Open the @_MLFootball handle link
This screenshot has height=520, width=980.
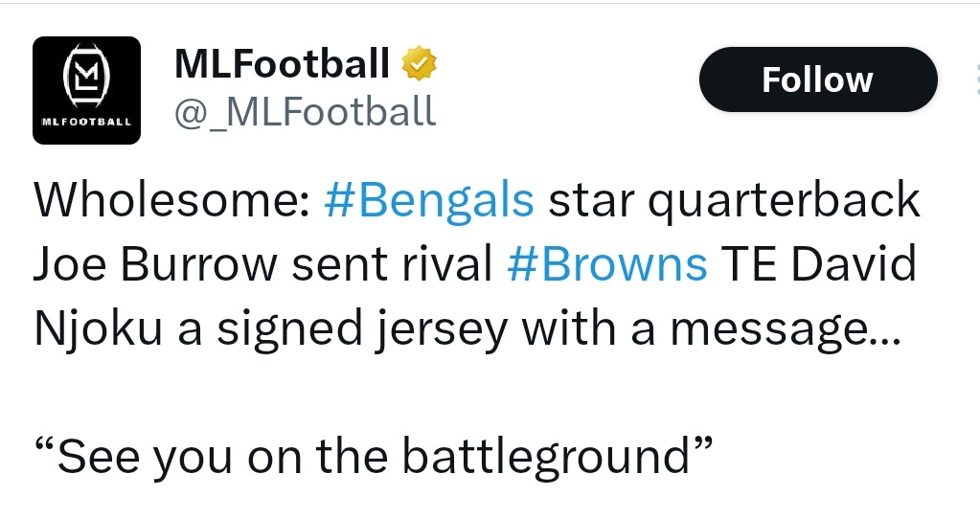tap(305, 112)
